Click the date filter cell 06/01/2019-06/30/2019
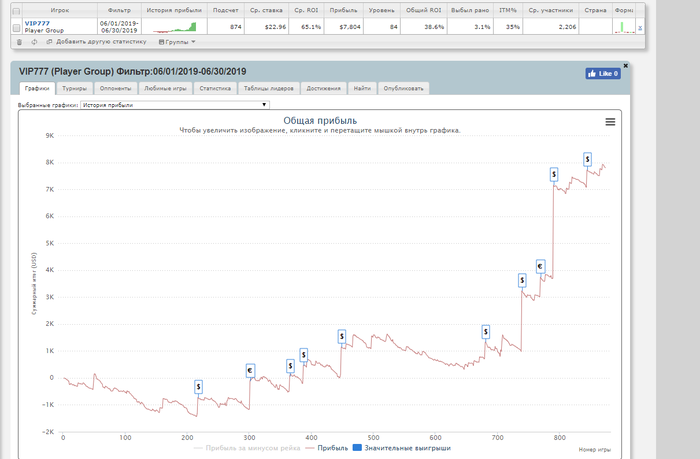Image resolution: width=700 pixels, height=459 pixels. point(119,27)
